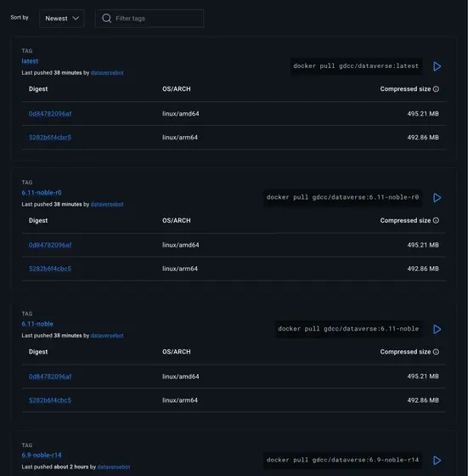Click the Digest column header in latest section

click(38, 89)
